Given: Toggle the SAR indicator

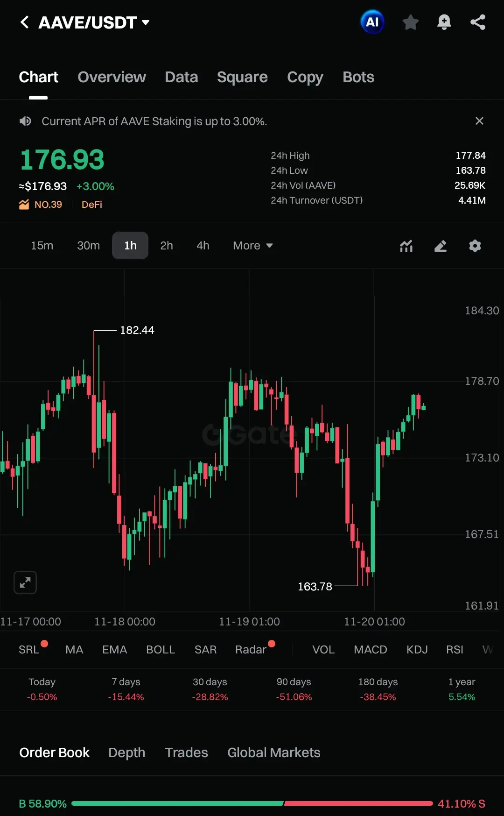Looking at the screenshot, I should click(205, 650).
